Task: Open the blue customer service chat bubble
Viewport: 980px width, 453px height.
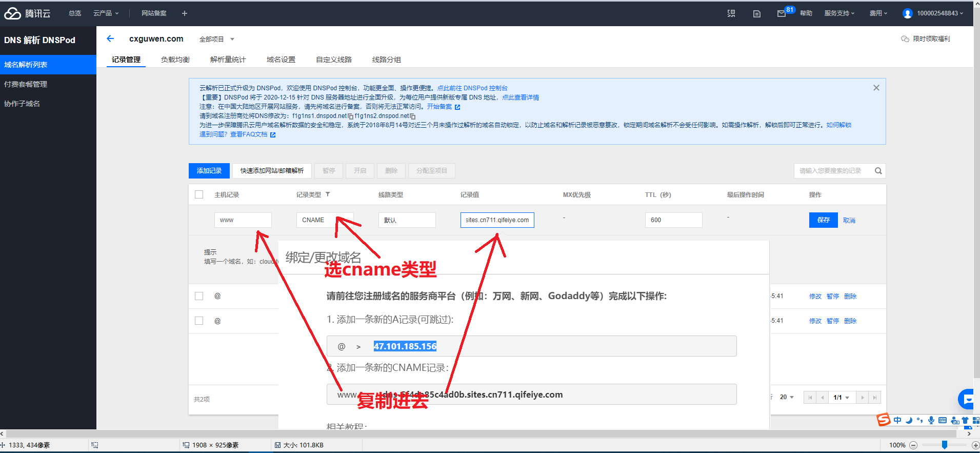Action: (966, 399)
